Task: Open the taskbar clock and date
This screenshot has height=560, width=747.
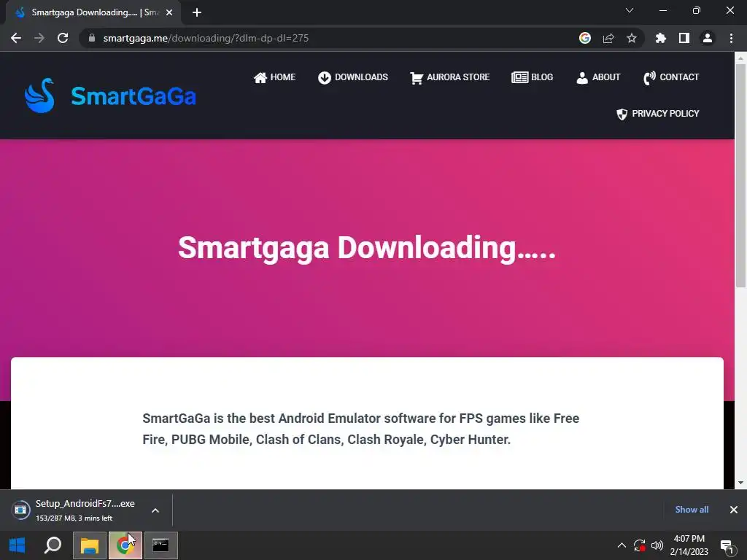Action: (x=689, y=545)
